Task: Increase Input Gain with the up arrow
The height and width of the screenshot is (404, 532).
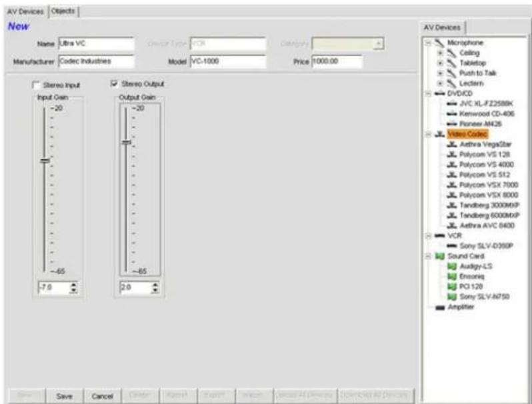Action: tap(73, 285)
